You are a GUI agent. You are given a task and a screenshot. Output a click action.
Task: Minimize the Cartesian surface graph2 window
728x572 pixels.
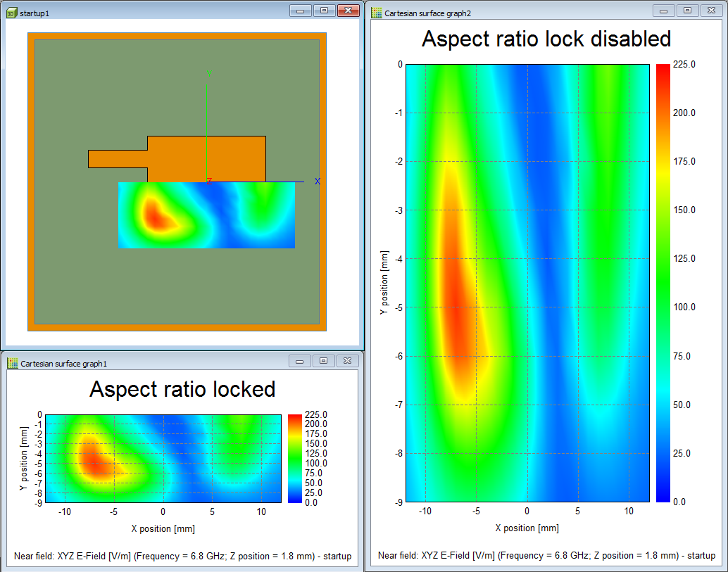[663, 11]
